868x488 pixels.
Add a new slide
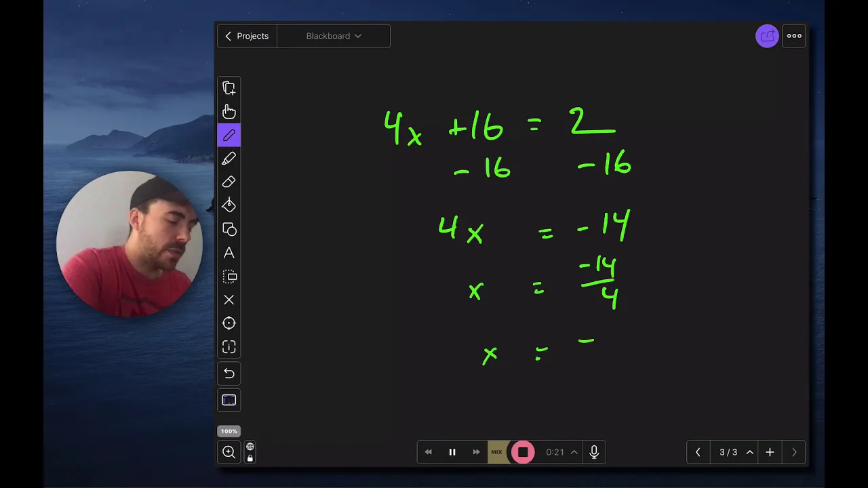pyautogui.click(x=770, y=452)
